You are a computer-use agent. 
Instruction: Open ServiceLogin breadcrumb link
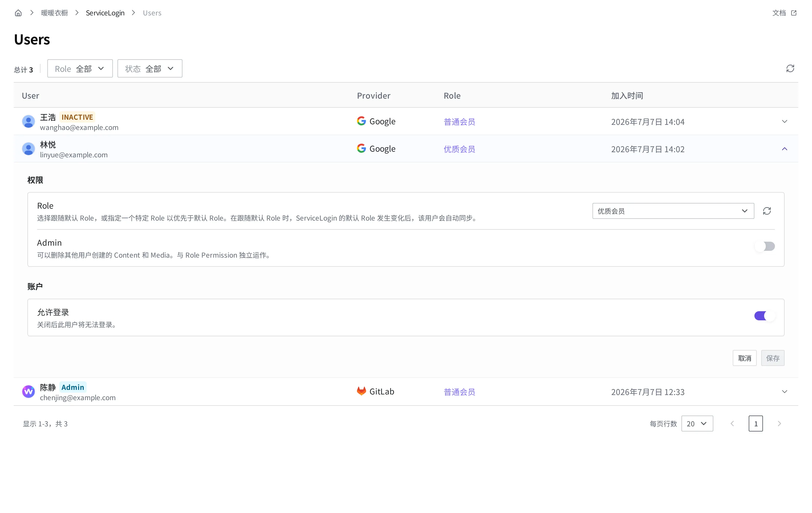pyautogui.click(x=105, y=13)
